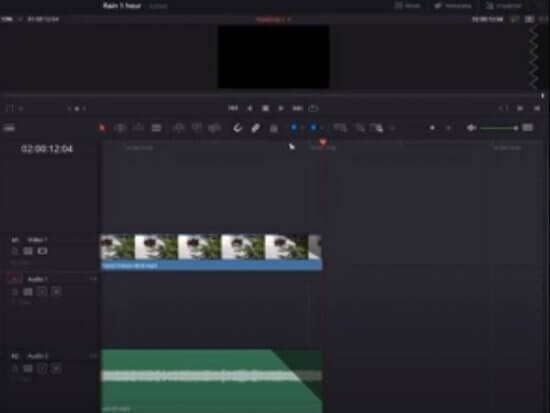Click the timeline timecode 02:00:12:04 field
The image size is (550, 413).
click(47, 149)
